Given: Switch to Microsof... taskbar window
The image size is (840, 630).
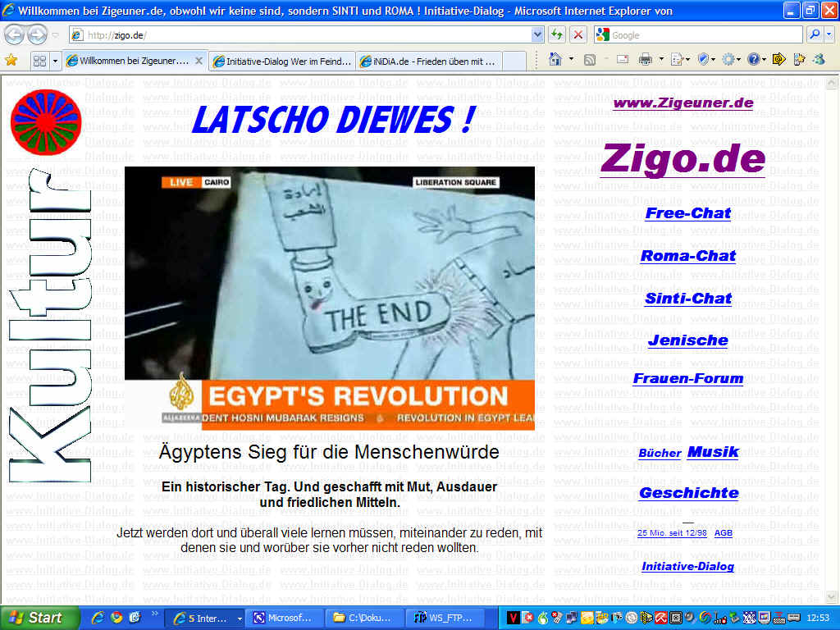Looking at the screenshot, I should point(285,619).
